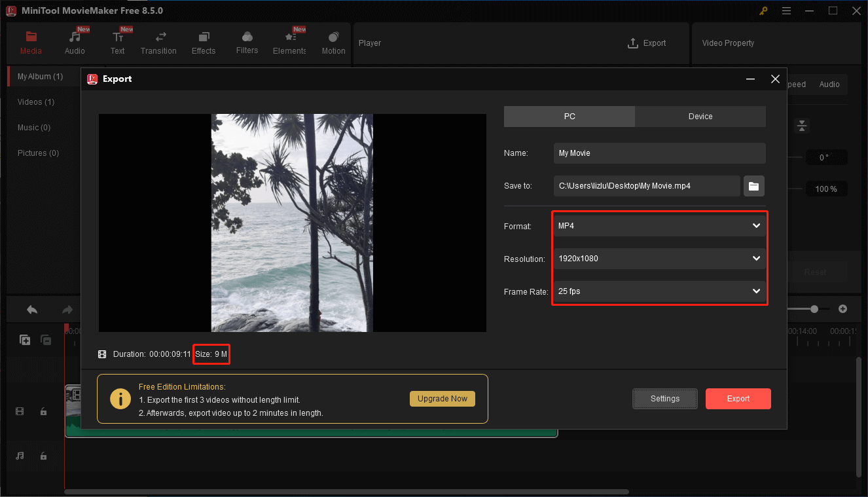The width and height of the screenshot is (868, 497).
Task: Click the Elements icon marked New
Action: point(289,41)
